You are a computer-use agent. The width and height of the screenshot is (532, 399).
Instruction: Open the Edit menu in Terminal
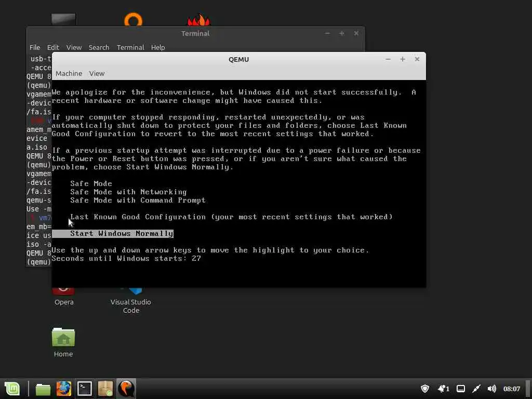point(53,47)
